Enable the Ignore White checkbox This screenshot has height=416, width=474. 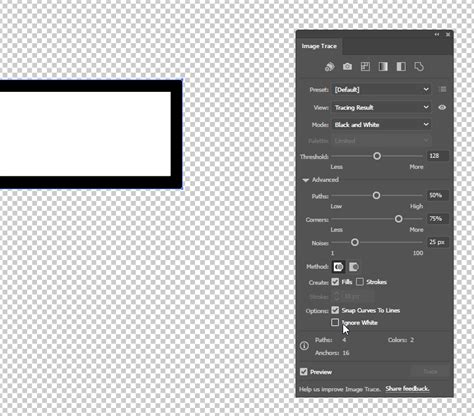point(335,322)
